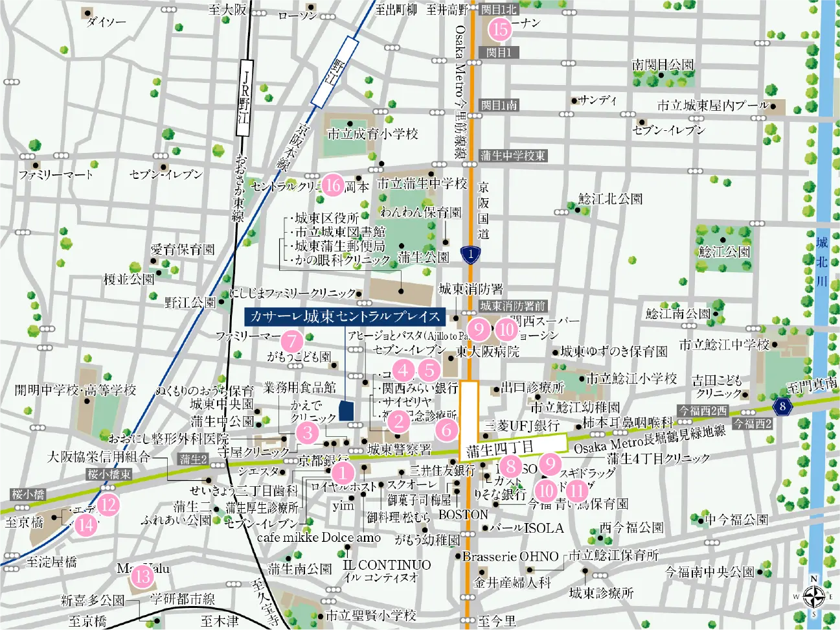This screenshot has width=840, height=630.
Task: Click marker 9 near 関西スーパー
Action: [479, 329]
